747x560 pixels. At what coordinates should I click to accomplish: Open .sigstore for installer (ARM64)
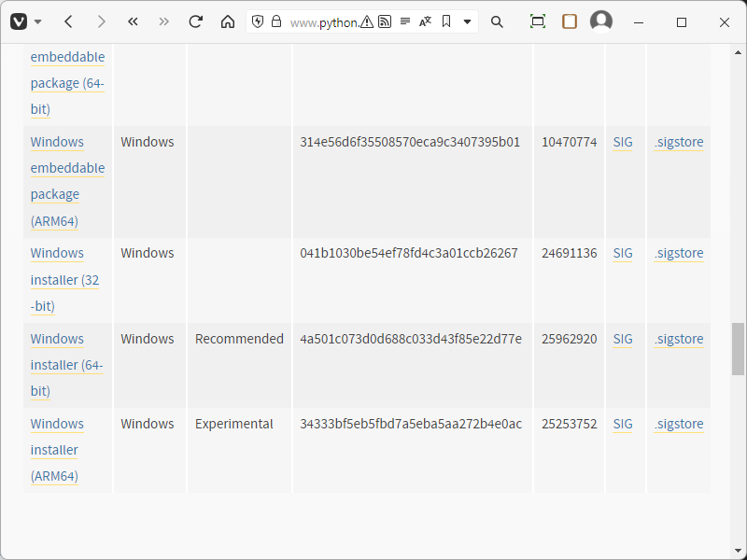point(679,424)
